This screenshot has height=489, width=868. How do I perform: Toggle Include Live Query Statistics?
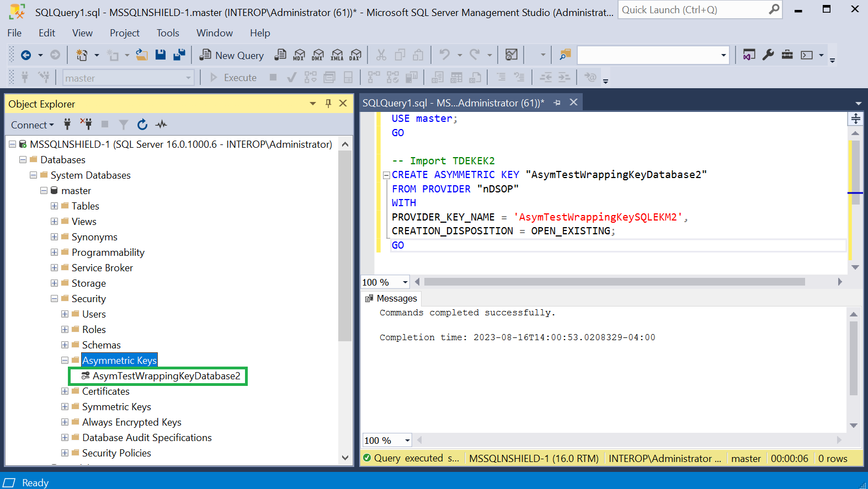tap(393, 77)
